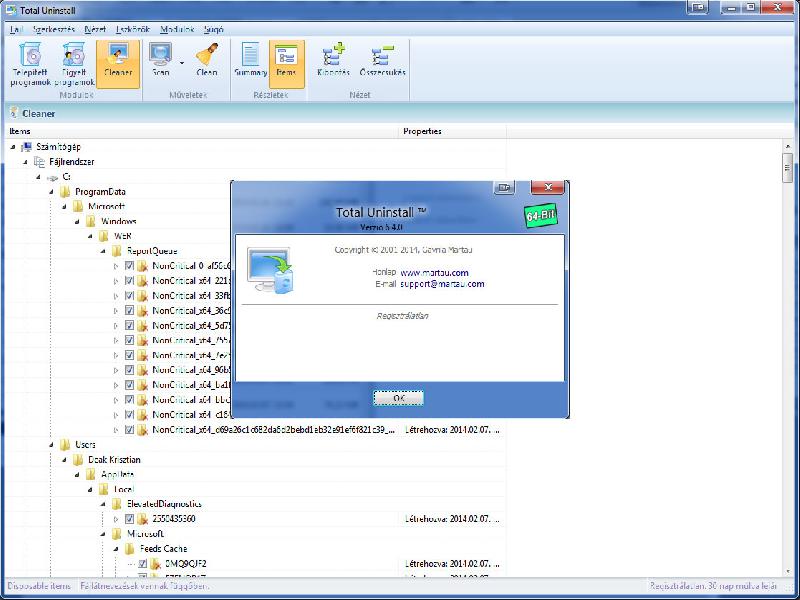Image resolution: width=800 pixels, height=600 pixels.
Task: Click the scrollbar down arrow
Action: [x=787, y=571]
